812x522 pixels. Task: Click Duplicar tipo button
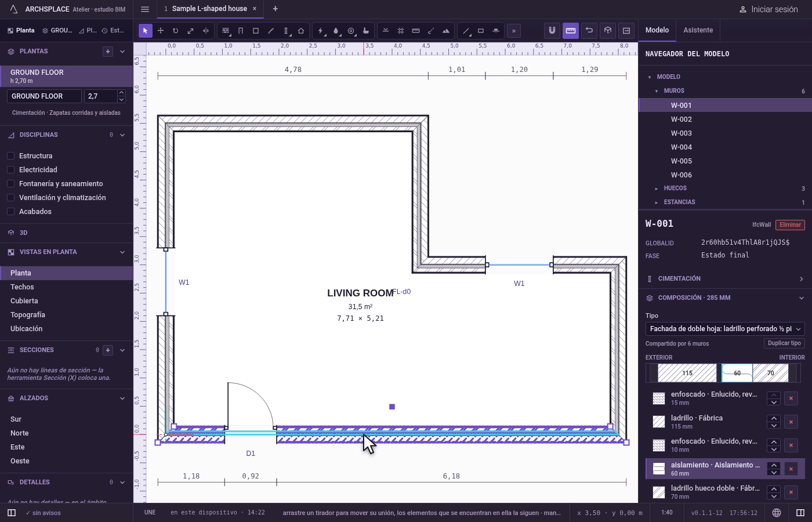784,343
